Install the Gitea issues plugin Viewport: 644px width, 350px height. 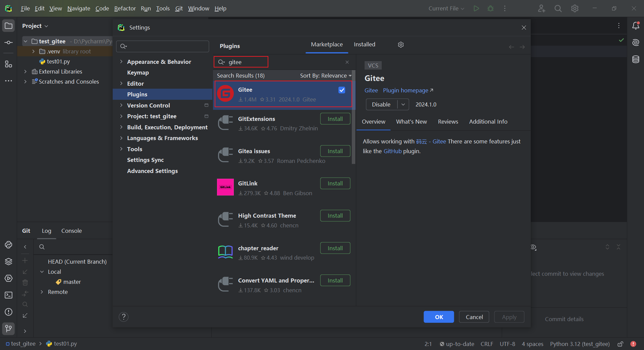click(x=335, y=151)
